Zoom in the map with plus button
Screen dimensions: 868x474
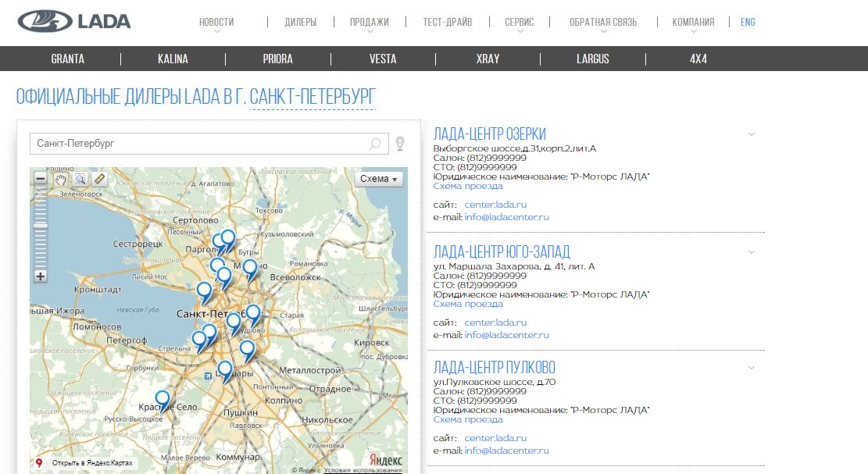click(x=41, y=276)
